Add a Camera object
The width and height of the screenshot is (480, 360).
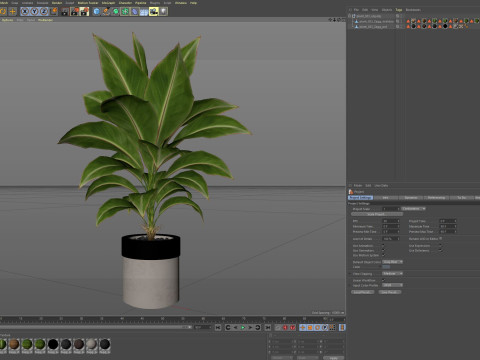(154, 12)
